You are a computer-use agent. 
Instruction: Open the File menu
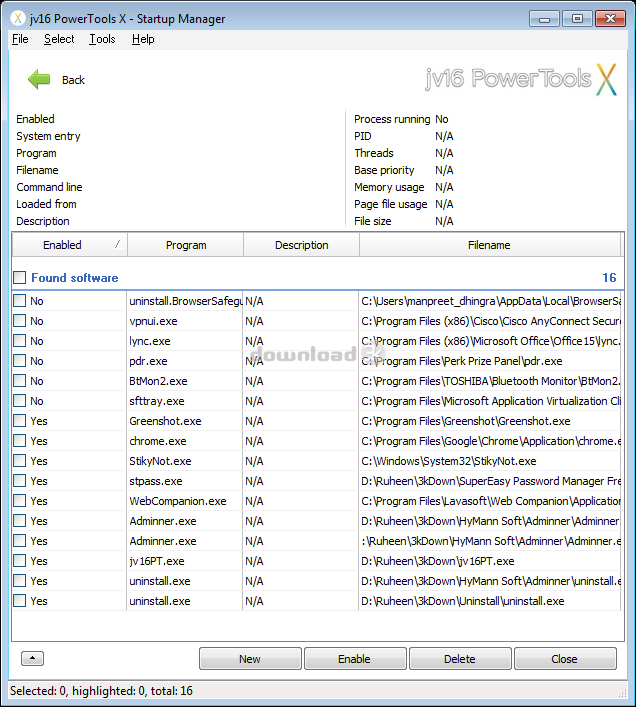coord(20,39)
